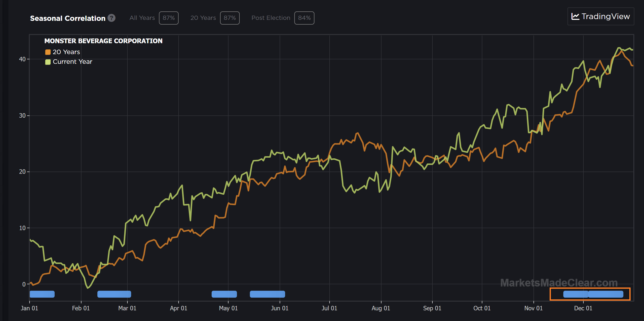Toggle the 20 Years legend orange square
This screenshot has height=321, width=644.
(48, 52)
